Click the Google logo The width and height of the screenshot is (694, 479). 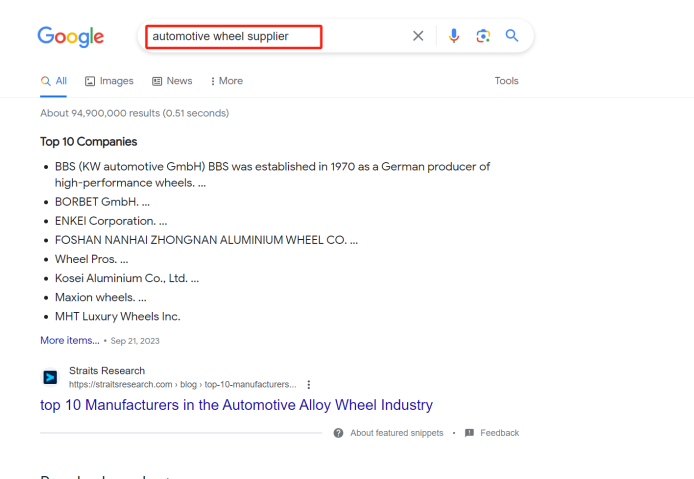click(x=70, y=36)
